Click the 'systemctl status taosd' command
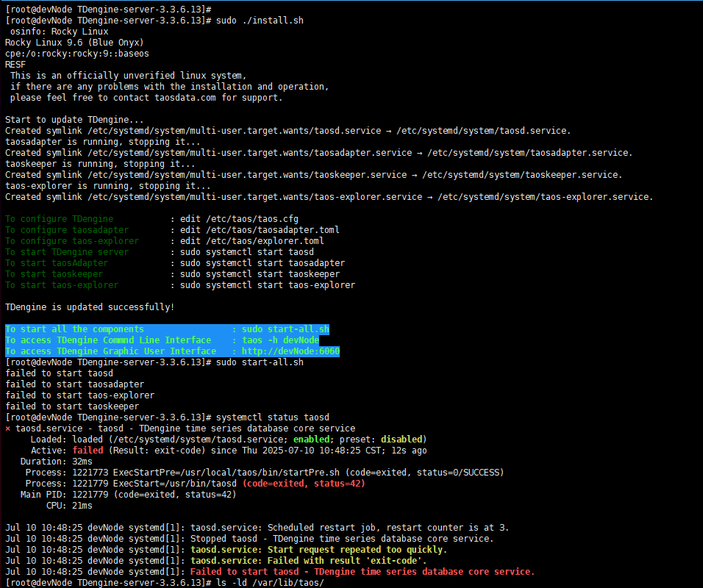 pyautogui.click(x=272, y=417)
